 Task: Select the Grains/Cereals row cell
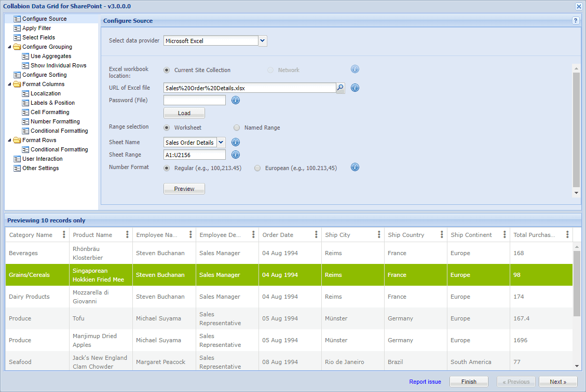click(x=37, y=275)
